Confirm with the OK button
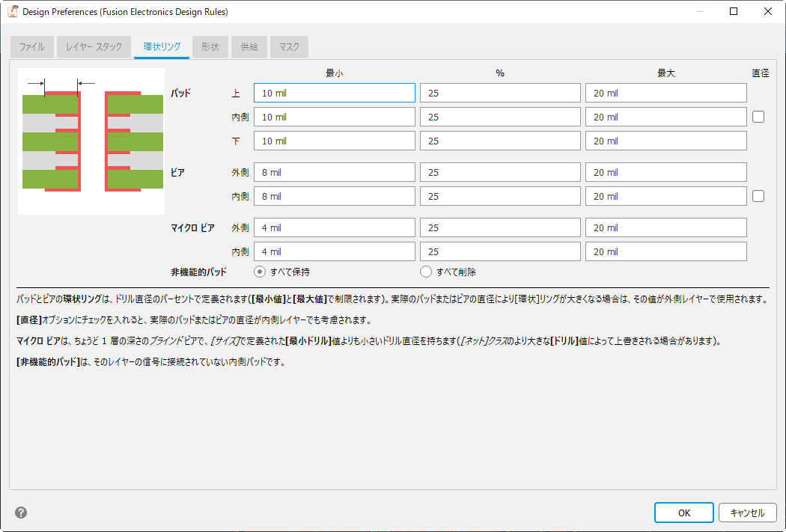 [683, 513]
